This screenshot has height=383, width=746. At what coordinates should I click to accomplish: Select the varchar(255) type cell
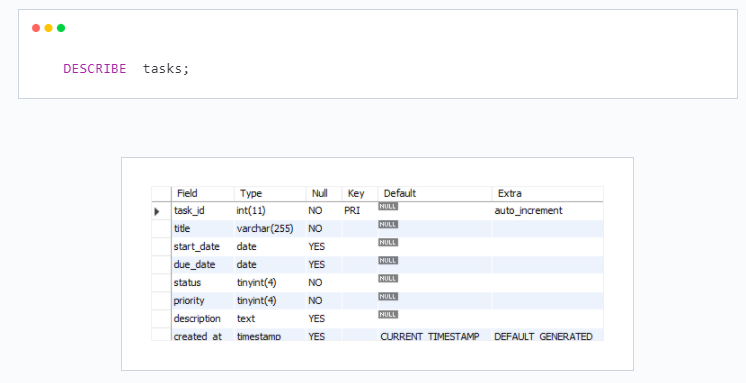point(270,229)
